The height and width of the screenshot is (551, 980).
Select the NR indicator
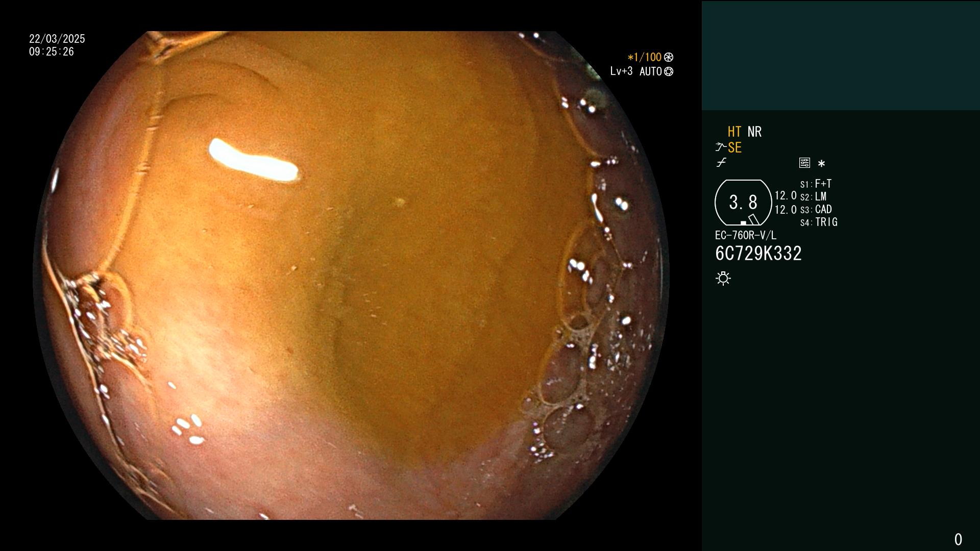click(x=754, y=132)
